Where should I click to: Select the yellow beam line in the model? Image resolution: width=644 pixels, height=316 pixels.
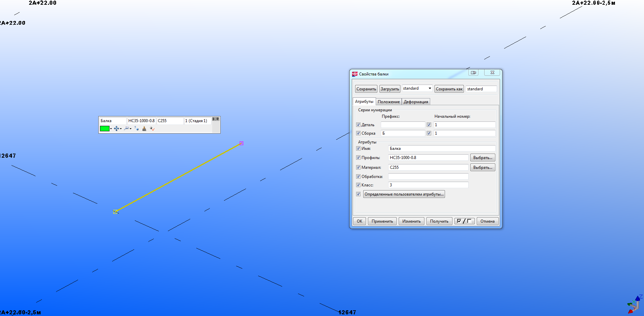(x=178, y=178)
